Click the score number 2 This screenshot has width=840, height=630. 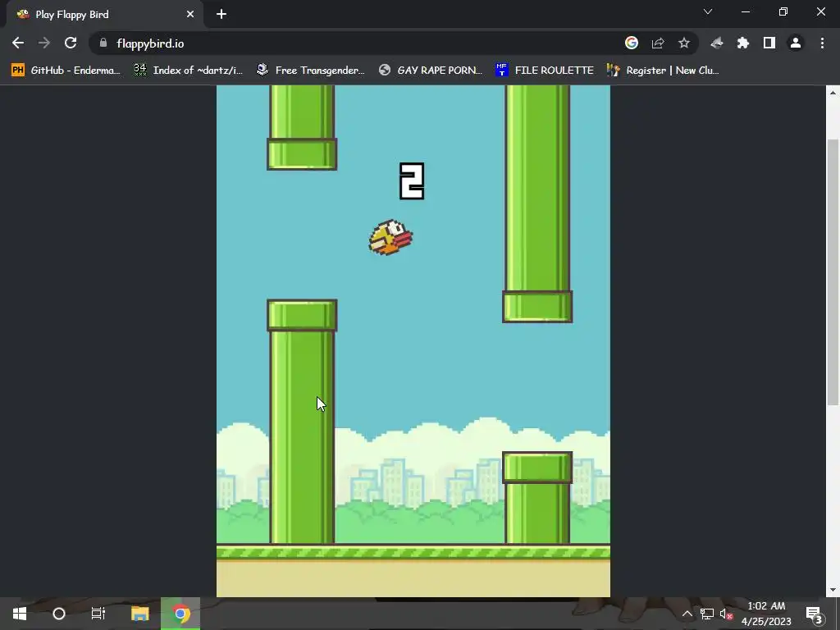click(x=412, y=181)
